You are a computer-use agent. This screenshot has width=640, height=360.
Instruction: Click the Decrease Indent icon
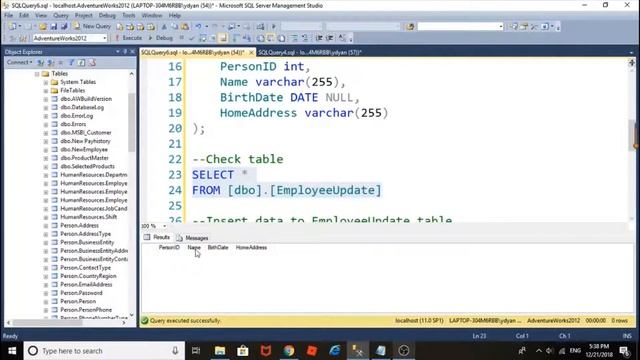point(319,38)
